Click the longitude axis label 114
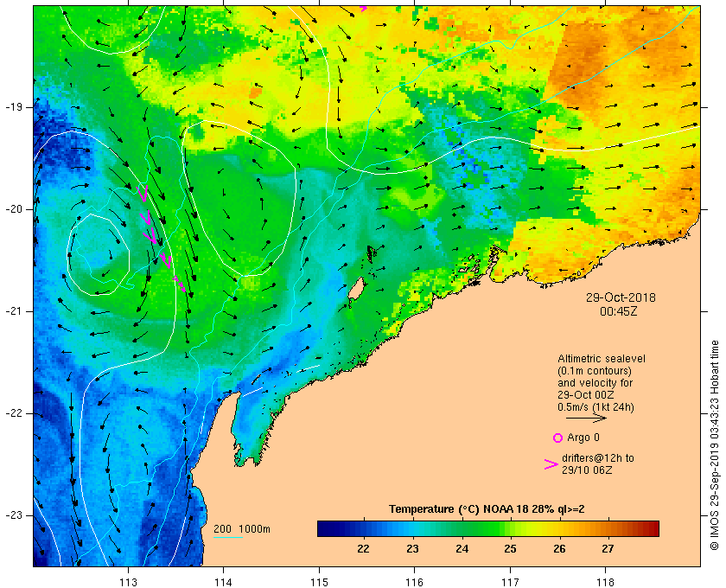This screenshot has height=588, width=726. tap(224, 582)
